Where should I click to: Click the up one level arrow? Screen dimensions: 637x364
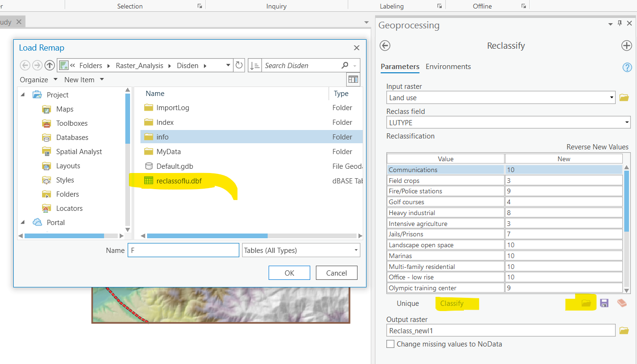(x=49, y=65)
